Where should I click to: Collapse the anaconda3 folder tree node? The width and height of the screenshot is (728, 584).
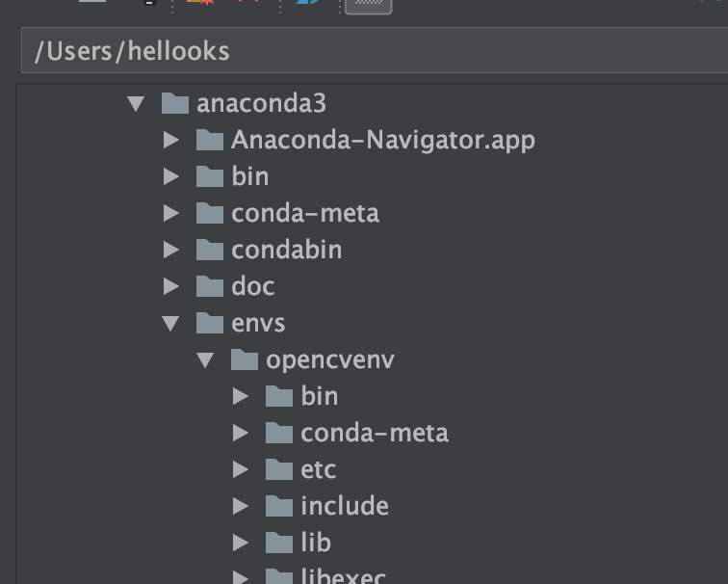coord(136,104)
